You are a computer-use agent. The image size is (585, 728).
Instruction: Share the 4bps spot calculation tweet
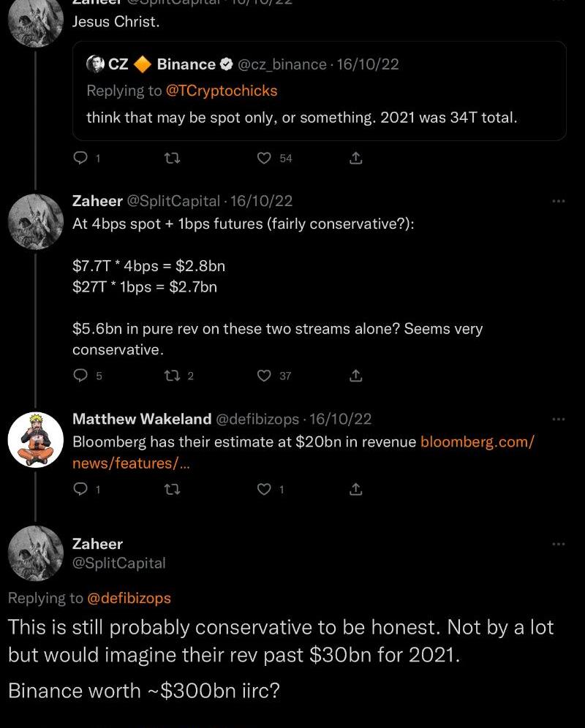pos(356,376)
